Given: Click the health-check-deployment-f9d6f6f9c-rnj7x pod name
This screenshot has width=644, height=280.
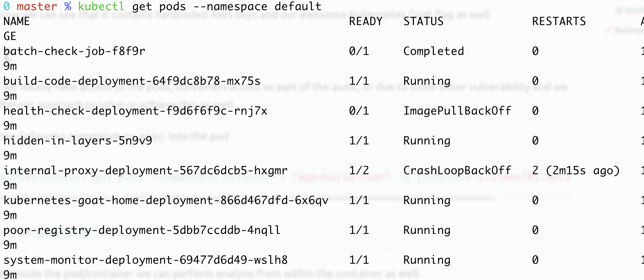Looking at the screenshot, I should (x=135, y=111).
